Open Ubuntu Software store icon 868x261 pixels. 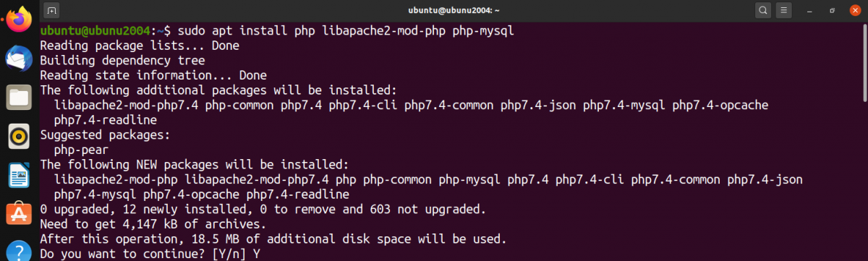(x=17, y=214)
